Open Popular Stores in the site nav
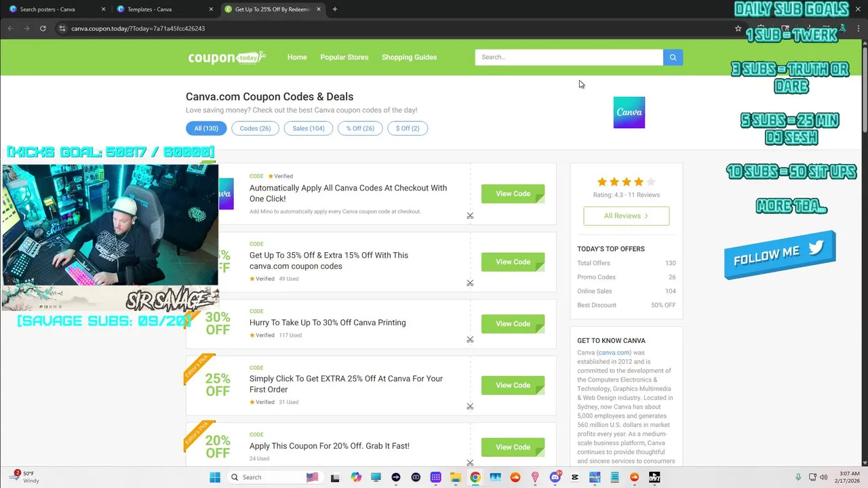 [x=344, y=58]
